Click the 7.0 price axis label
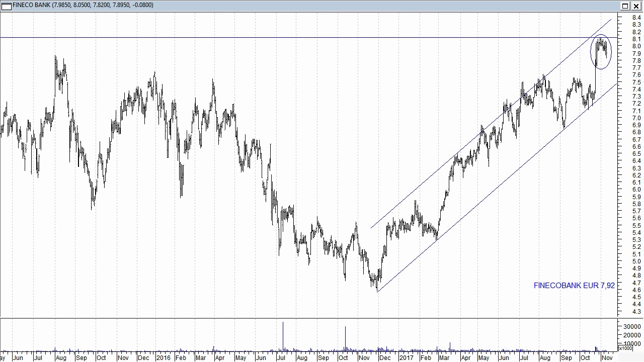Viewport: 644px width, 362px height. (636, 118)
